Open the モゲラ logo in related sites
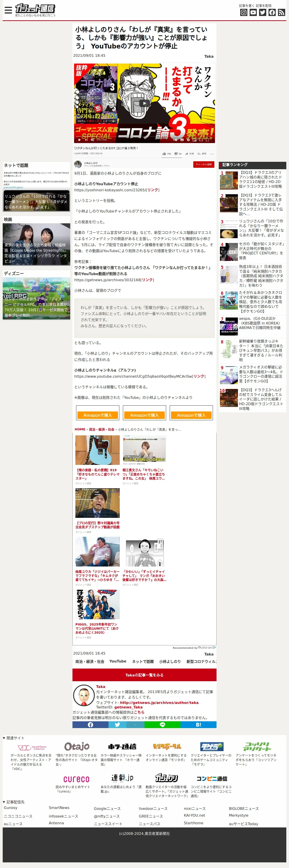Image resolution: width=289 pixels, height=868 pixels. point(212,747)
